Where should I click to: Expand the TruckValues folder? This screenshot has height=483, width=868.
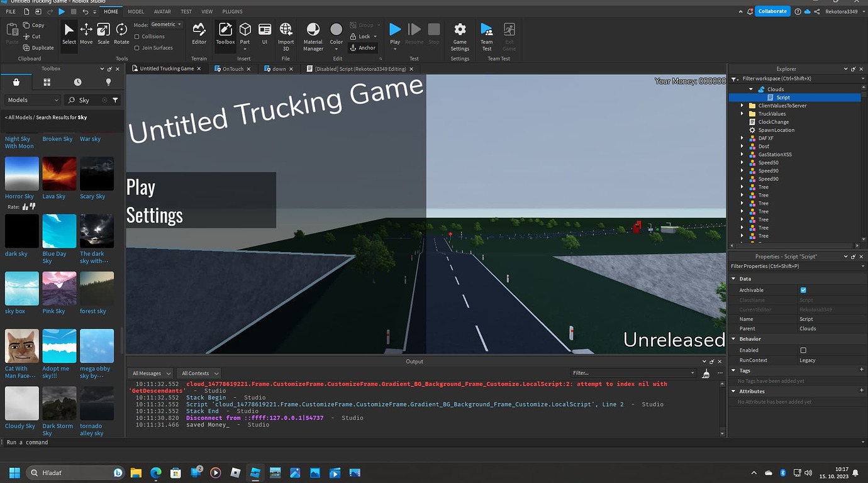[x=742, y=114]
